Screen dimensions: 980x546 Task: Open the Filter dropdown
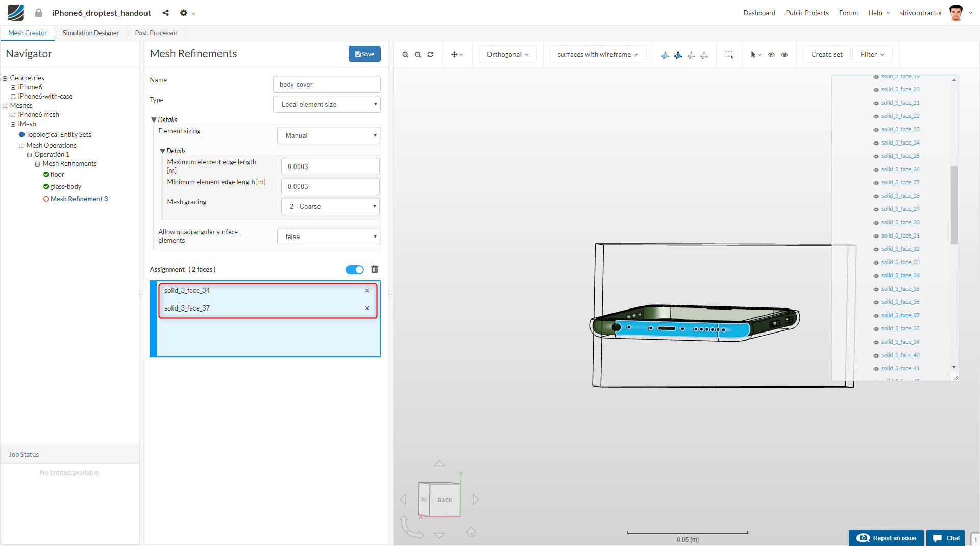click(872, 55)
